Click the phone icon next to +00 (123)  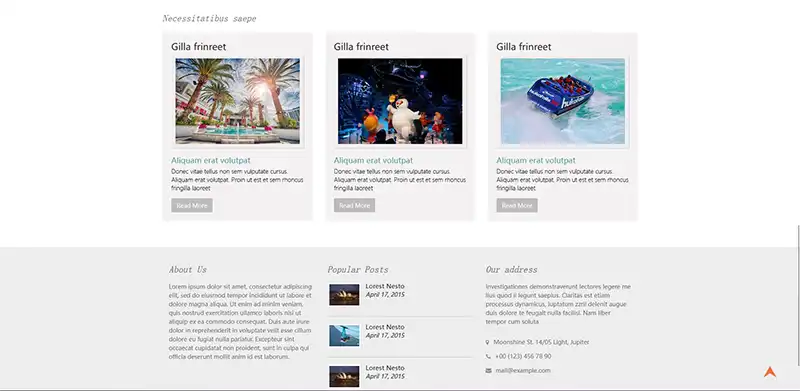[488, 356]
